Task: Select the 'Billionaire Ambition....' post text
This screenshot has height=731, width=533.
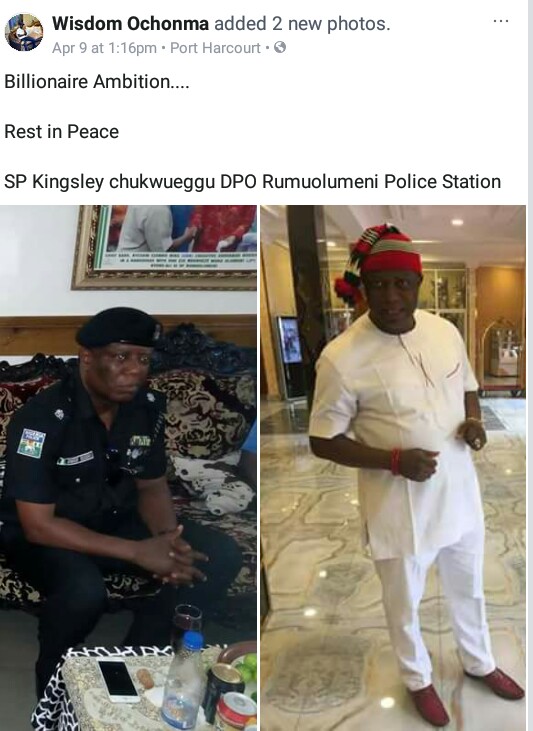Action: (x=97, y=82)
